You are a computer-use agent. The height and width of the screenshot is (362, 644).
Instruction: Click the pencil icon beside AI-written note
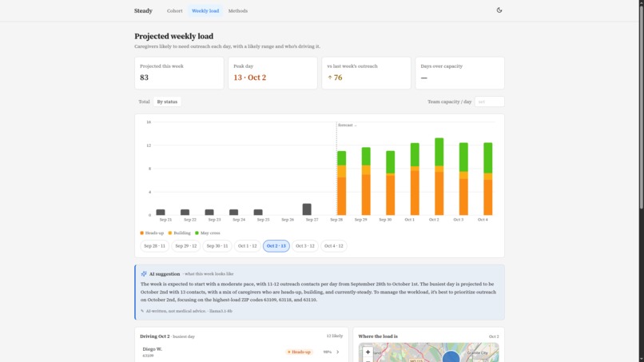pyautogui.click(x=142, y=311)
